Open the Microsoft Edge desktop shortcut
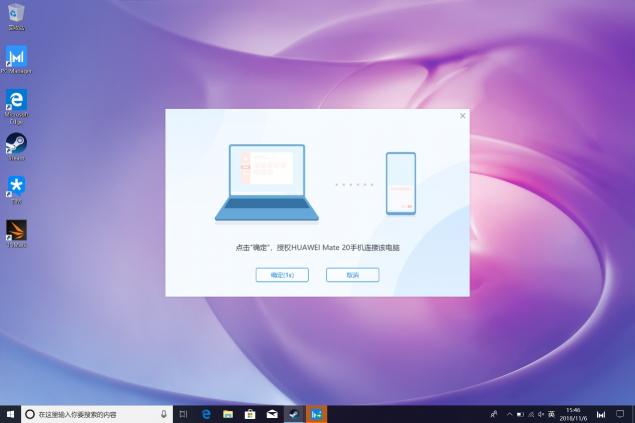 16,106
